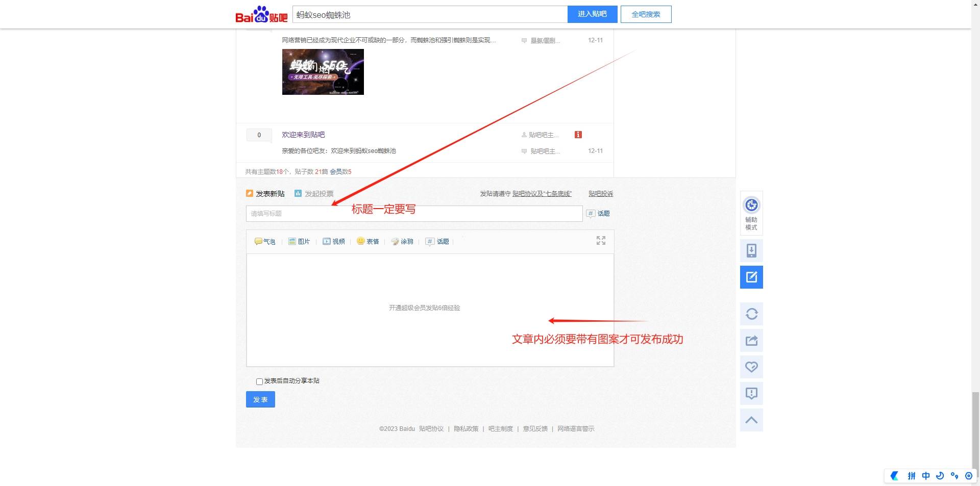The image size is (980, 486).
Task: Click the blue compose post icon in sidebar
Action: tap(751, 277)
